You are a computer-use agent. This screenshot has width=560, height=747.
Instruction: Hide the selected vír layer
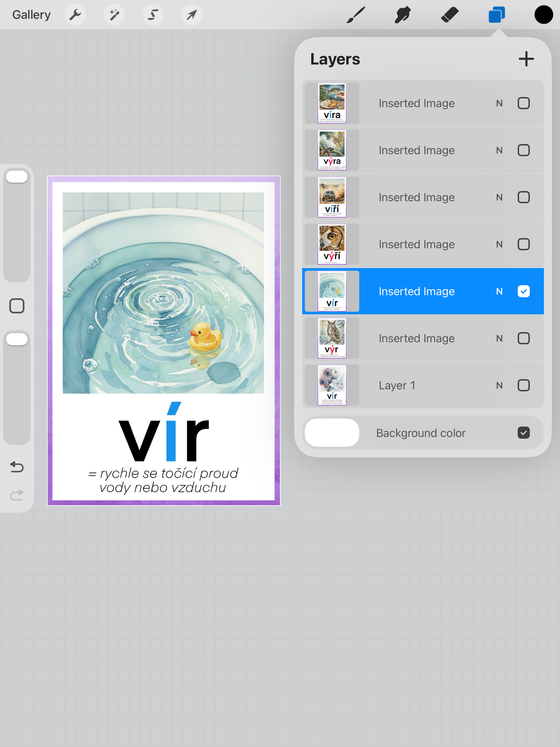pos(523,291)
